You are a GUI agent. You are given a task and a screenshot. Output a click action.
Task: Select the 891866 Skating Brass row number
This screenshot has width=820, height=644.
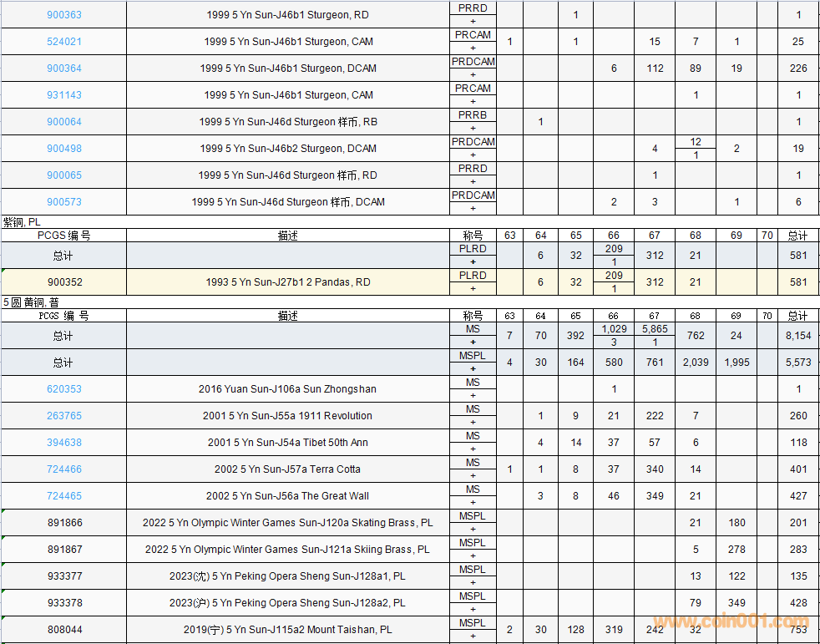point(64,523)
